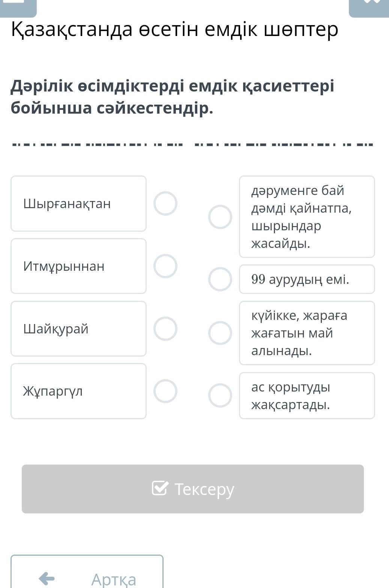This screenshot has height=588, width=389.
Task: Select radio button next to Жұпаргүл
Action: tap(165, 391)
